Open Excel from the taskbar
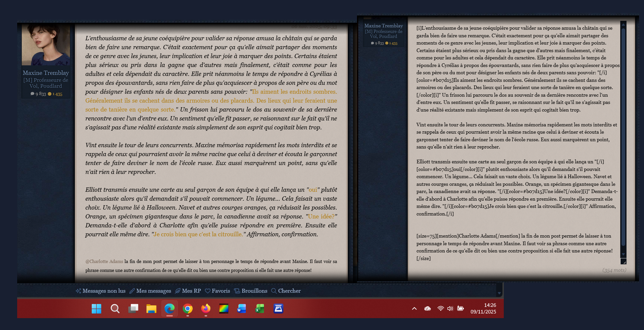Viewport: 644px width, 330px height. (260, 309)
